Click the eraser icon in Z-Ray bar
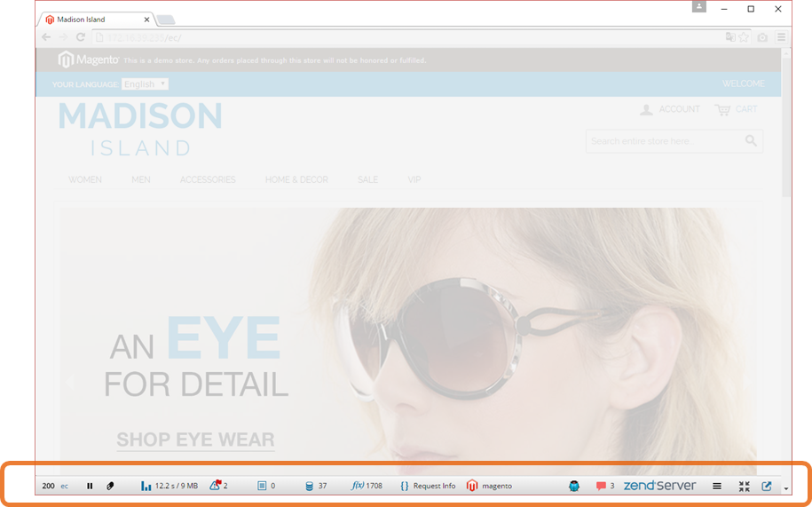 111,486
